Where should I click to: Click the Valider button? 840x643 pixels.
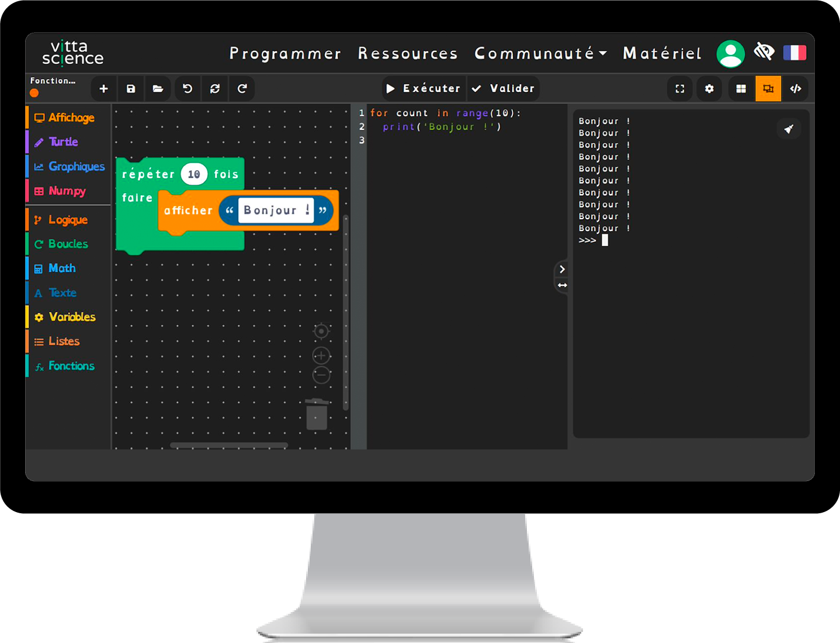click(x=503, y=88)
